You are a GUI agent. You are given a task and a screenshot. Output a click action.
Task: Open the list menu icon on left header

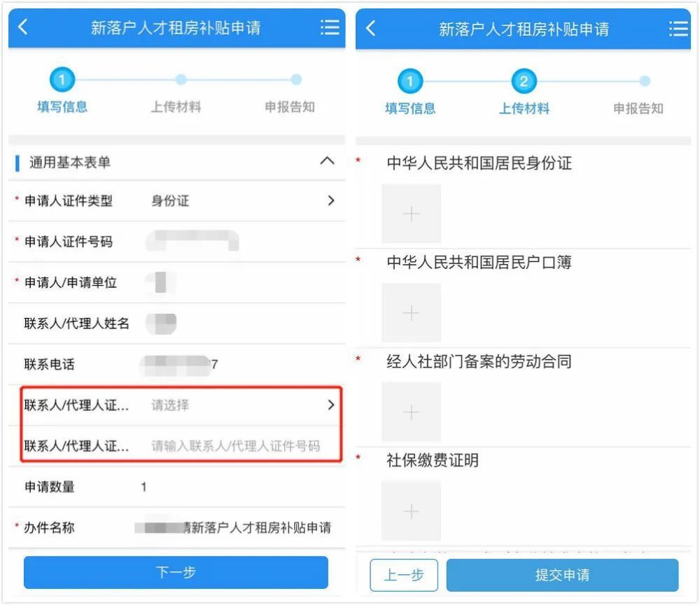tap(330, 27)
